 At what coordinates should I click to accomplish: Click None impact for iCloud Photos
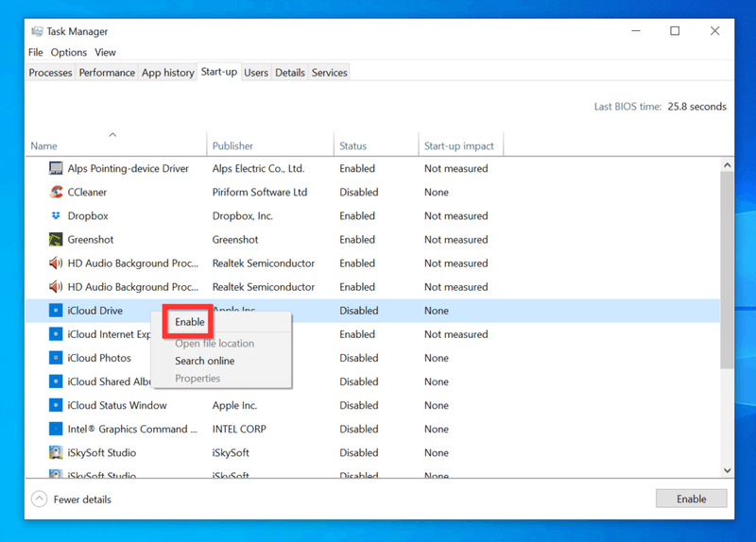pos(437,358)
